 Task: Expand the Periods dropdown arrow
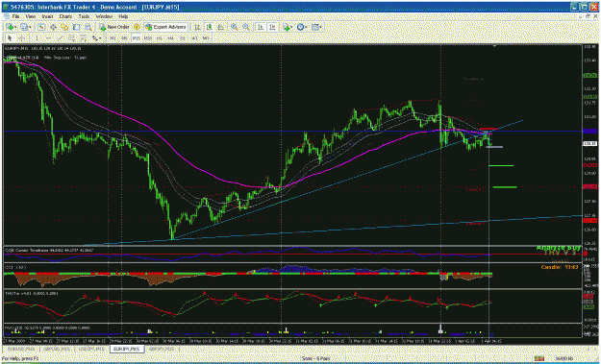pyautogui.click(x=306, y=27)
